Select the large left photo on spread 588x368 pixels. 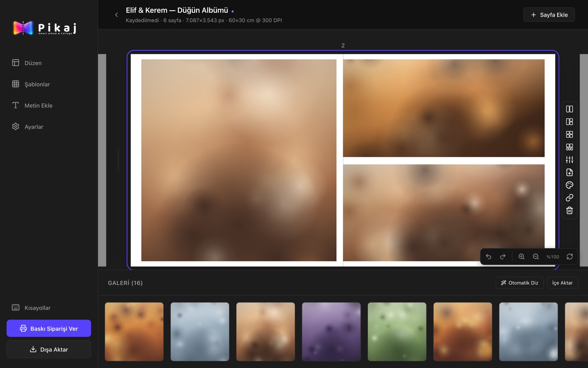coord(239,160)
